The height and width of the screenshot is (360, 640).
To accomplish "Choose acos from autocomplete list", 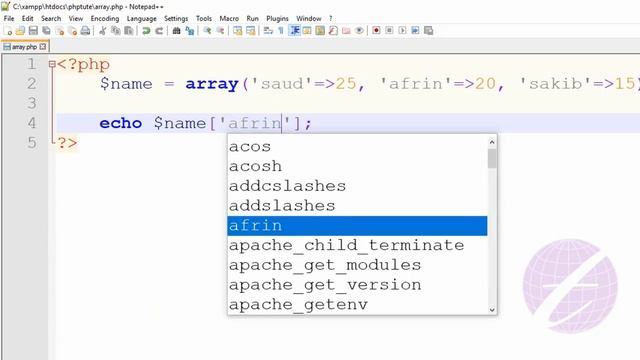I will (357, 147).
